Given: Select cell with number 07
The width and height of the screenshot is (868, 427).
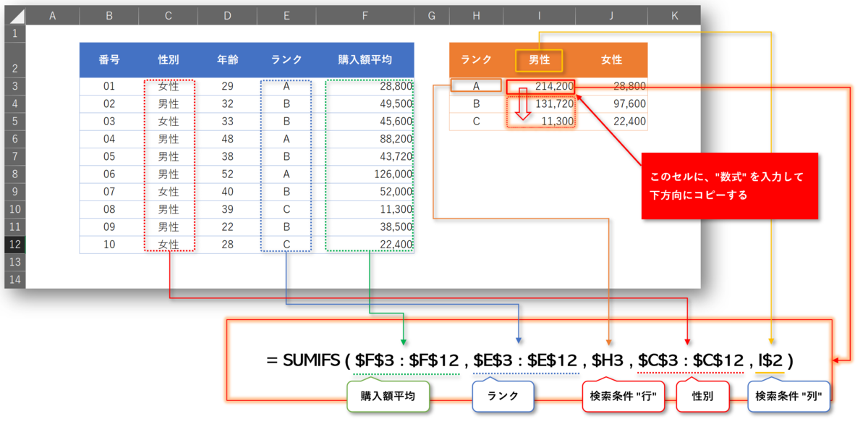Looking at the screenshot, I should (x=109, y=192).
